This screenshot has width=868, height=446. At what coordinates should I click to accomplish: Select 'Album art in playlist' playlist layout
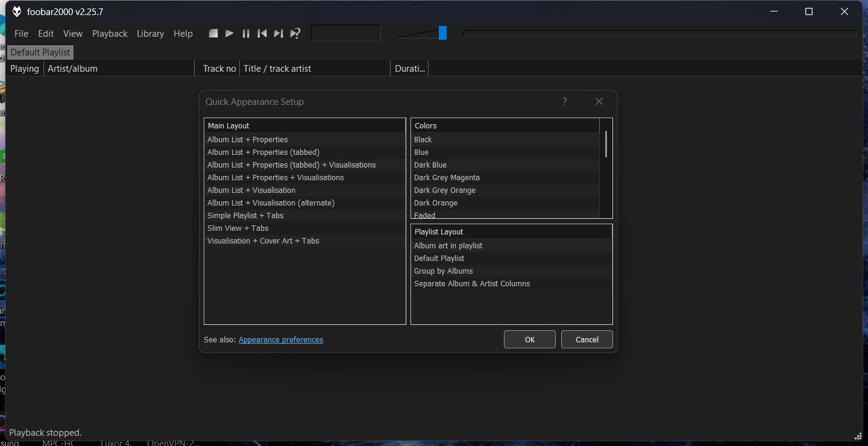tap(512, 246)
